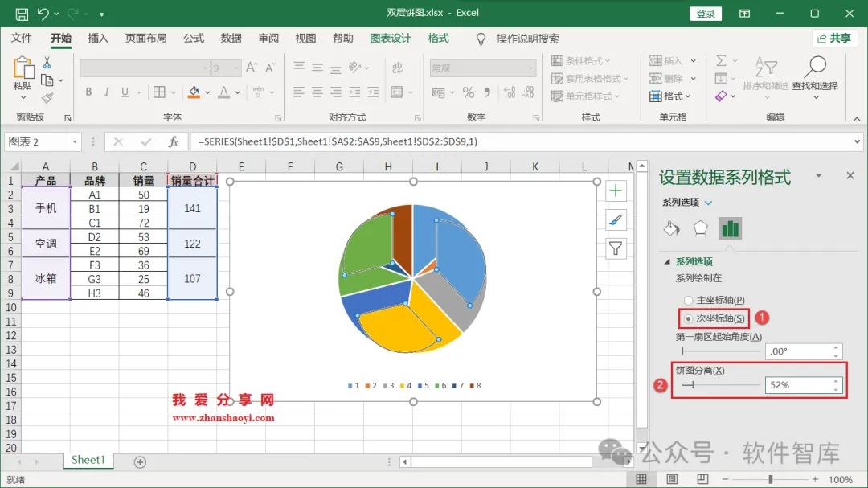Click the Page Layout view icon

[671, 479]
